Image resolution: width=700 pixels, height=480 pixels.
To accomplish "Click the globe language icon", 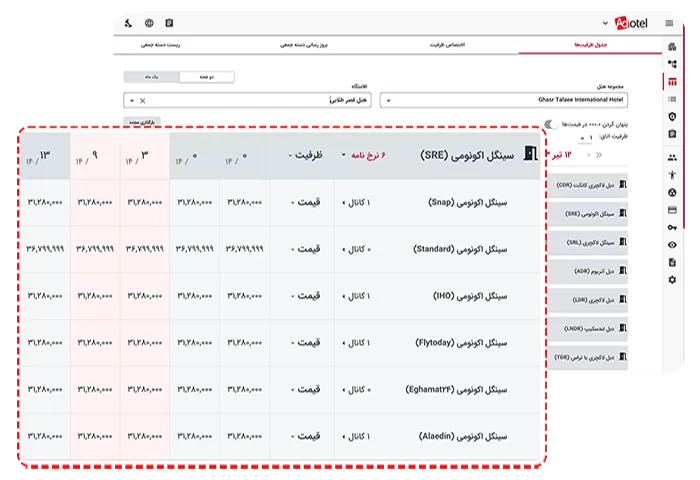I will coord(149,22).
